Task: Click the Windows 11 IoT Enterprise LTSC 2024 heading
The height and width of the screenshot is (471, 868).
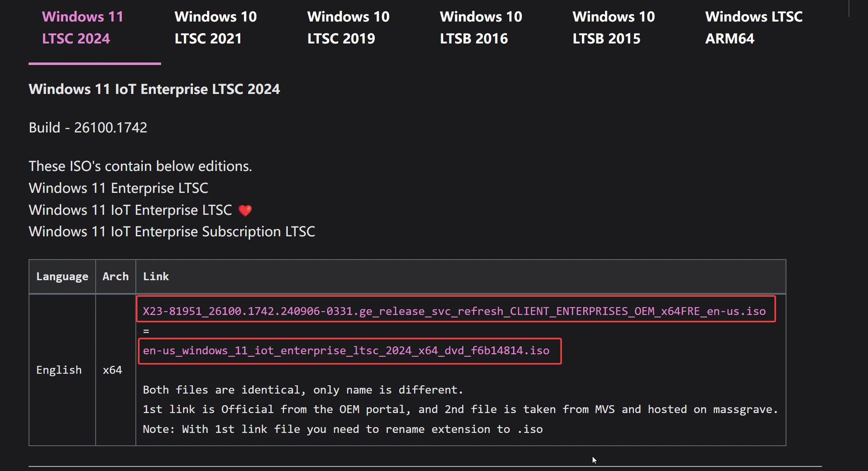Action: pos(154,89)
